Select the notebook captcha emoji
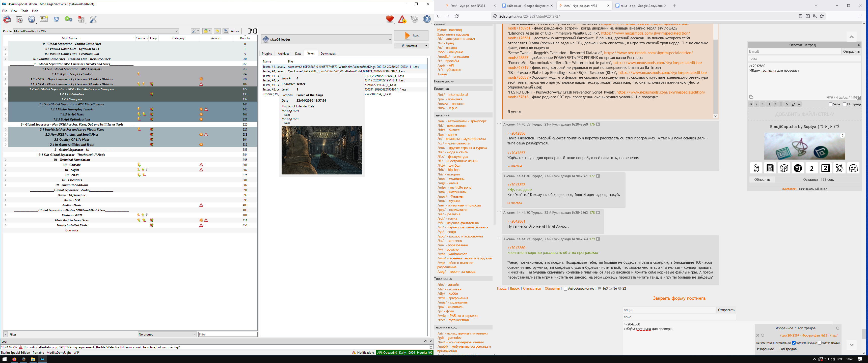868x363 pixels. coord(770,168)
